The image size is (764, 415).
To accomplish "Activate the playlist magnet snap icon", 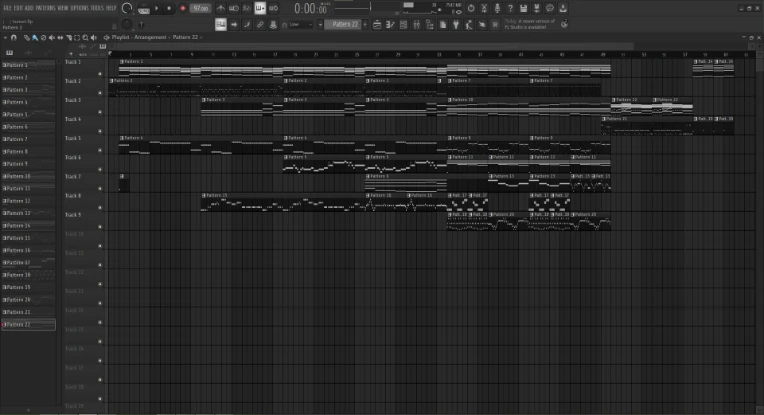I will click(13, 37).
